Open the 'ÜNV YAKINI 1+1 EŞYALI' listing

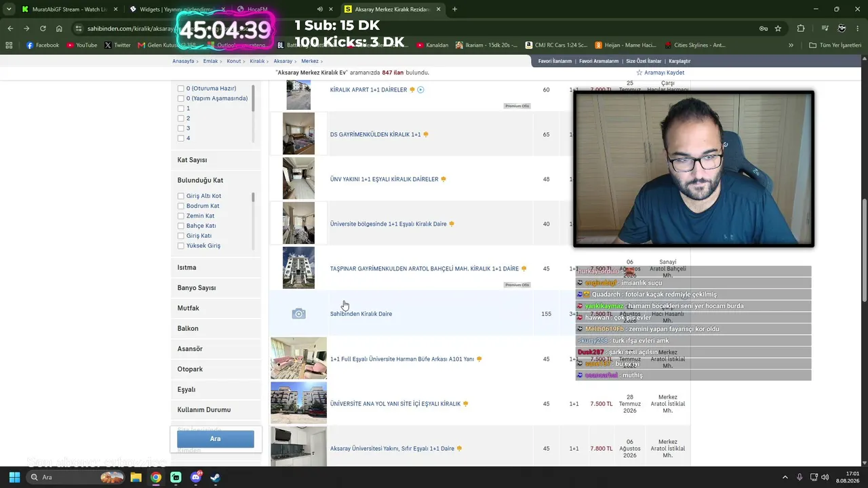[x=384, y=179]
